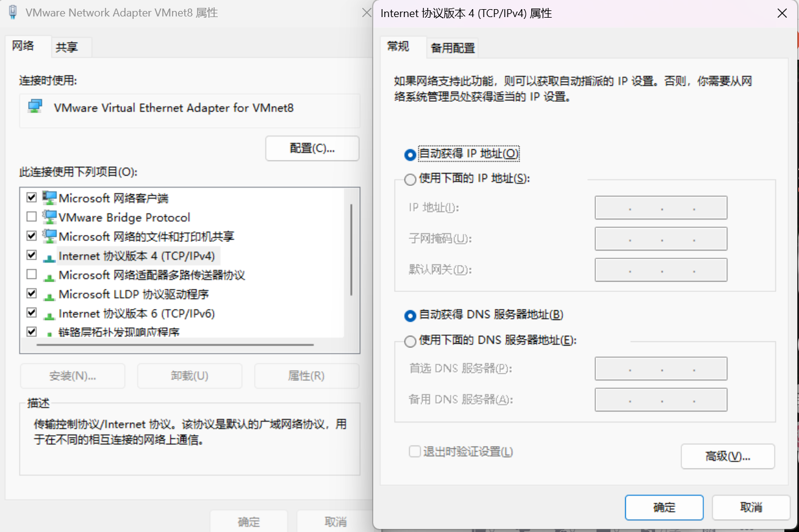Click the items list vertical scrollbar
799x532 pixels.
click(x=351, y=250)
